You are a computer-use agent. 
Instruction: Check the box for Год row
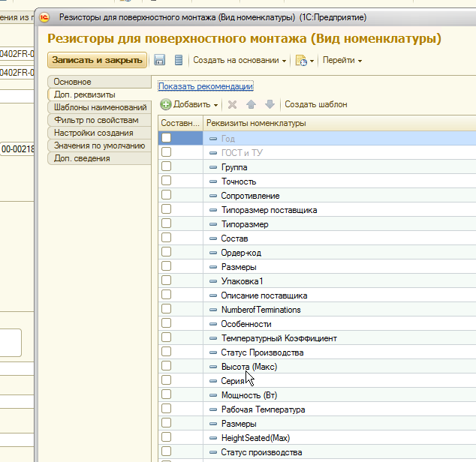click(167, 138)
